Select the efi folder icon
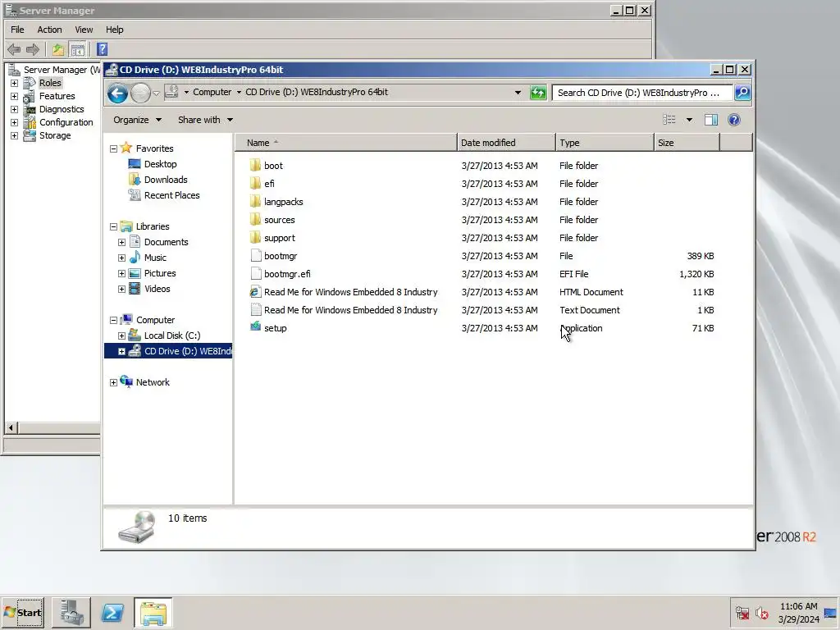The width and height of the screenshot is (840, 630). [x=256, y=183]
